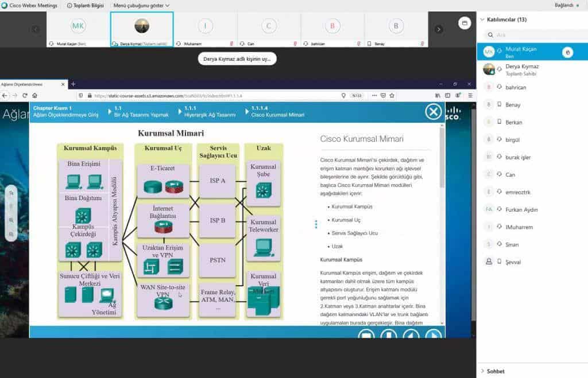Viewport: 588px width, 378px height.
Task: Select IMuharrem in participants list
Action: 532,227
